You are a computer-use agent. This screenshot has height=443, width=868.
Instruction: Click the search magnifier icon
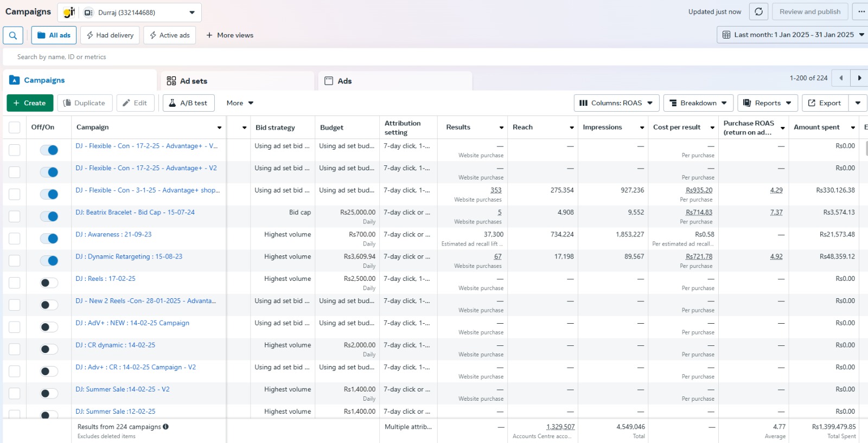13,35
